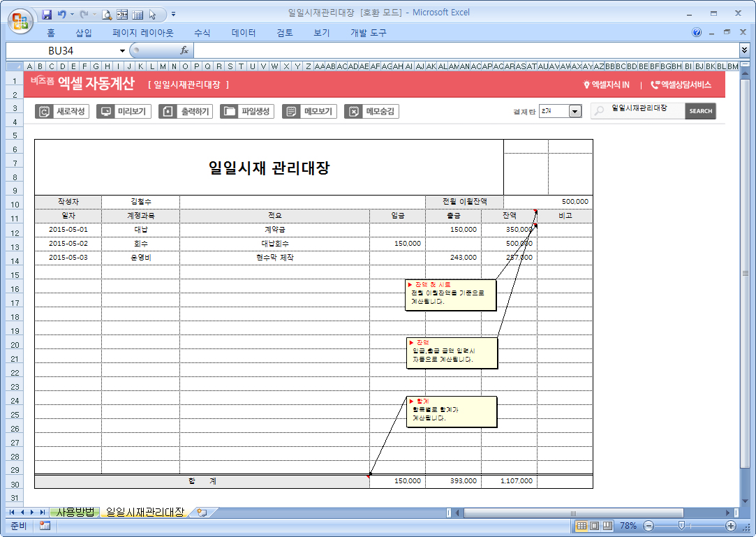Select the 김철수 author cell
756x537 pixels.
click(x=141, y=202)
